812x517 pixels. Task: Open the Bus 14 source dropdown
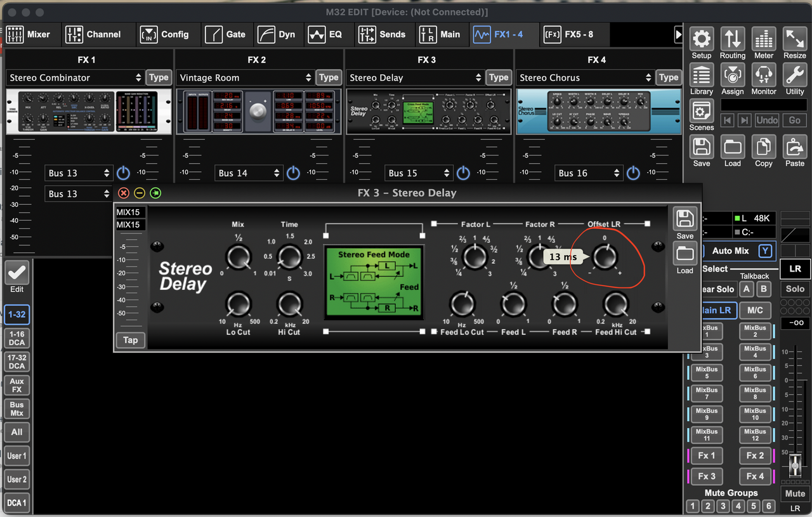[x=249, y=173]
